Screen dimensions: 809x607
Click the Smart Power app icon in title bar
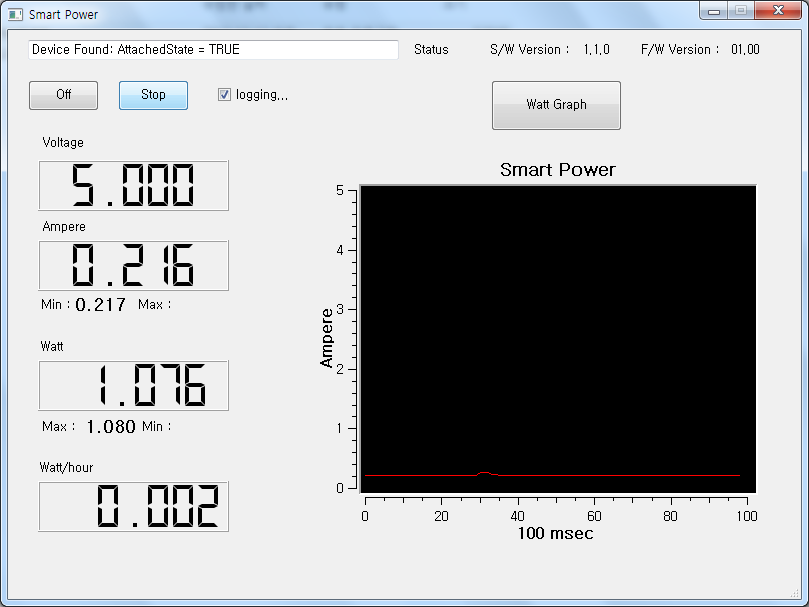pos(15,15)
